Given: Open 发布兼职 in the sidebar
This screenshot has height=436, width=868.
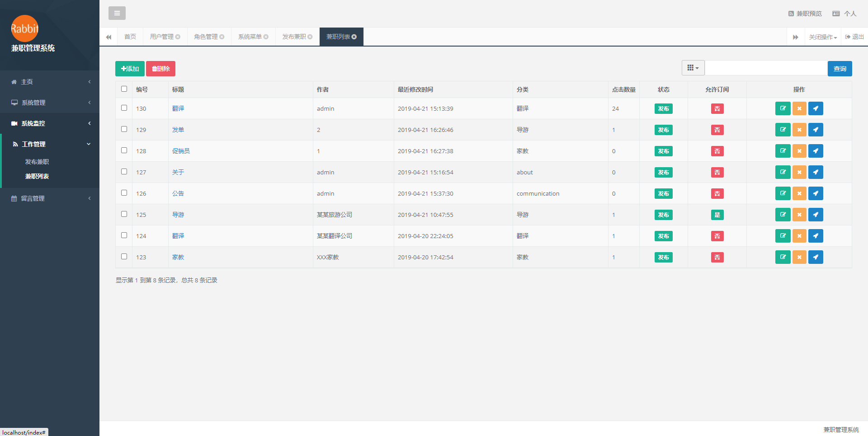Looking at the screenshot, I should 37,162.
